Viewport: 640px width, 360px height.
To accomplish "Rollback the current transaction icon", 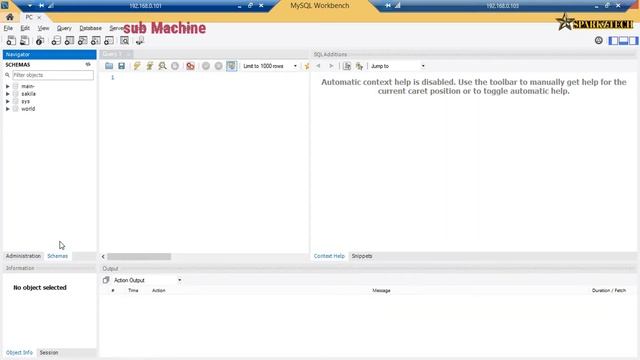I will (x=218, y=66).
